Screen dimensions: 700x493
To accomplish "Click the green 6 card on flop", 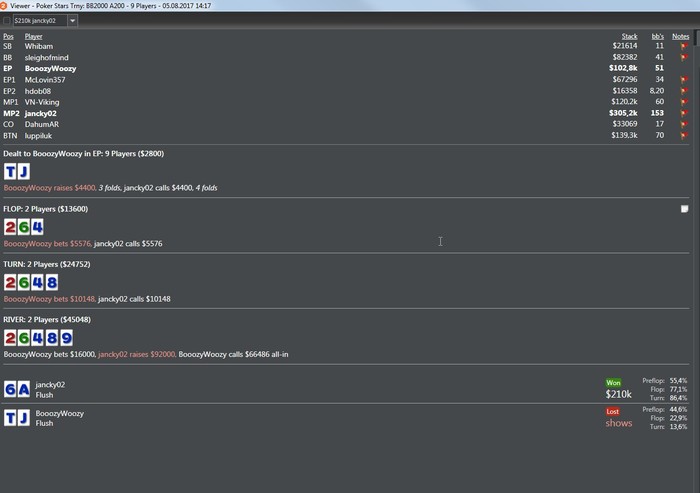I will pos(24,227).
